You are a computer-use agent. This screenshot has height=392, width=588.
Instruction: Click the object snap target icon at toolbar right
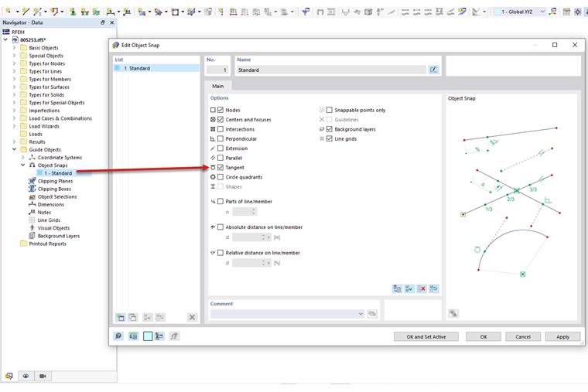578,12
